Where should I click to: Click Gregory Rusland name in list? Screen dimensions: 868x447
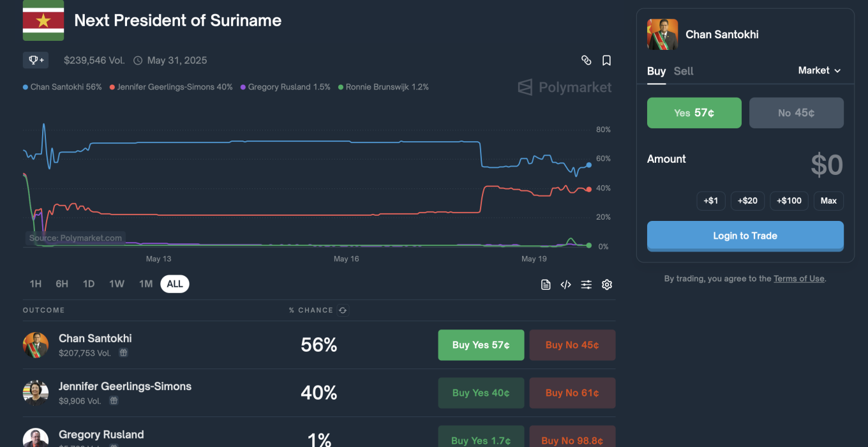coord(101,435)
